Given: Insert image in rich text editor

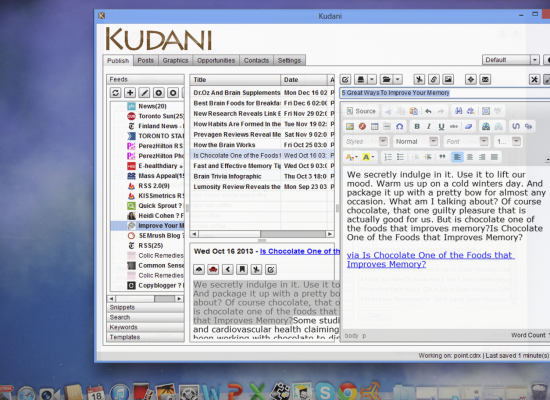Looking at the screenshot, I should [350, 126].
